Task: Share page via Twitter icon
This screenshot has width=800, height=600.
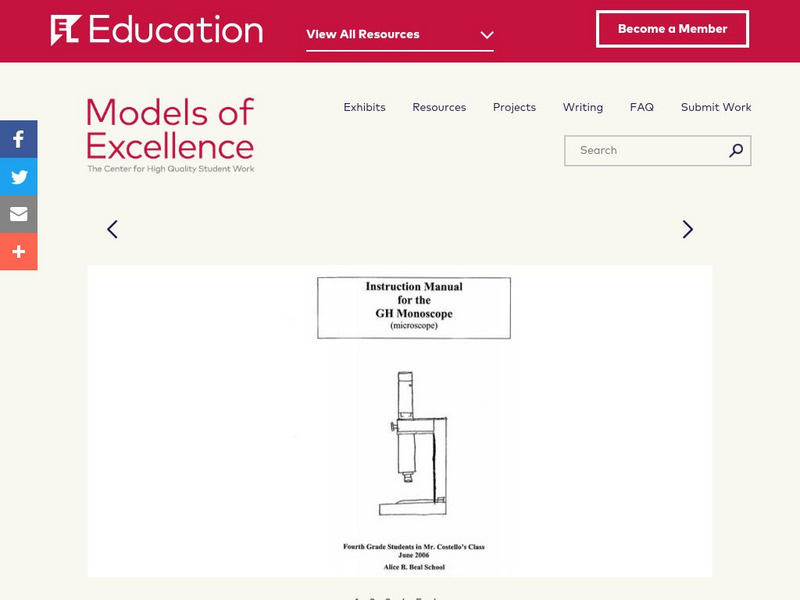Action: coord(18,177)
